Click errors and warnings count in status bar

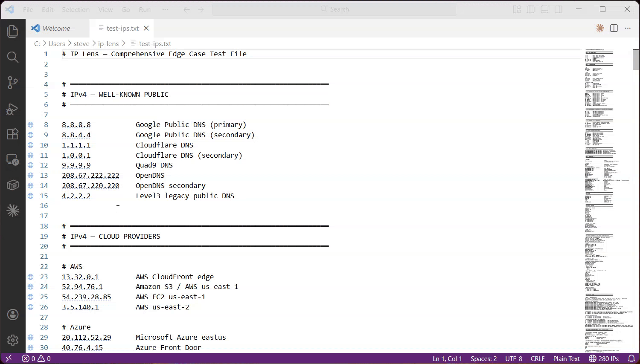[x=36, y=358]
